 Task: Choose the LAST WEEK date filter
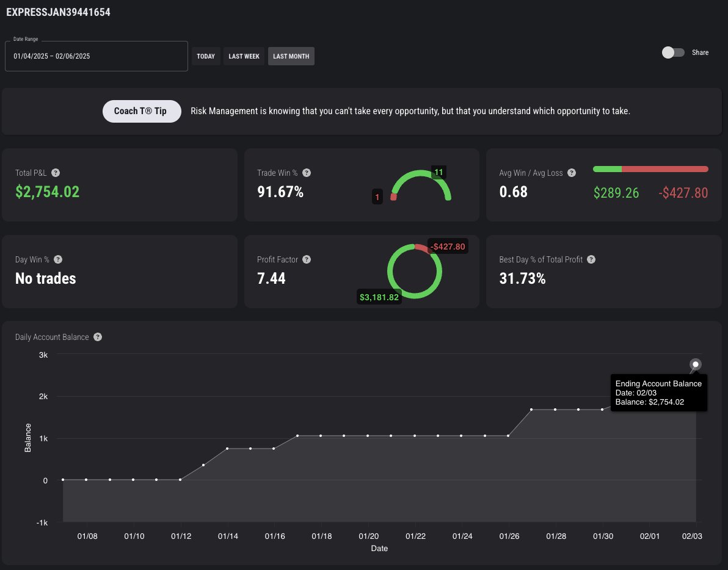(x=244, y=56)
